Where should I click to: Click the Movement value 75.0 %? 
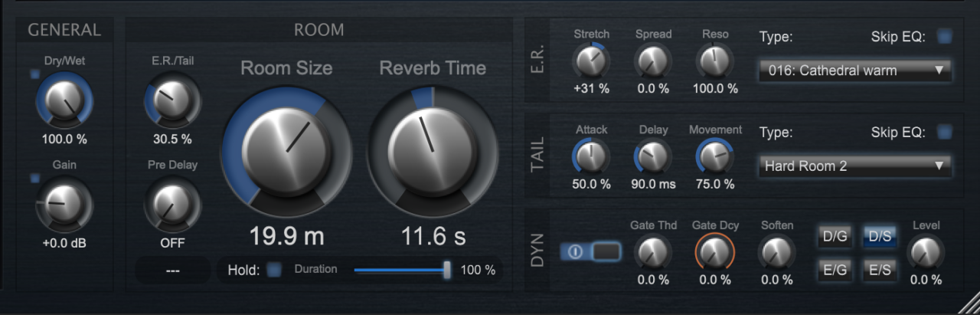[x=715, y=184]
